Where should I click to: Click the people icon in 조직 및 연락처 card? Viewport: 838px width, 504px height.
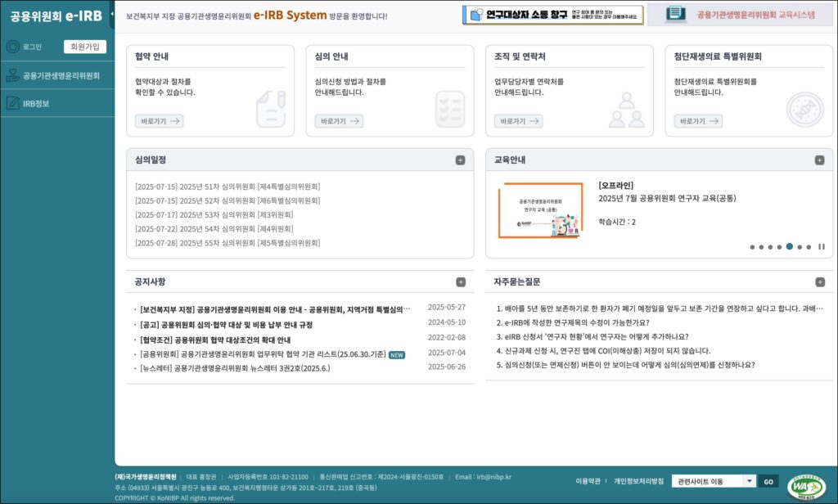pos(626,110)
